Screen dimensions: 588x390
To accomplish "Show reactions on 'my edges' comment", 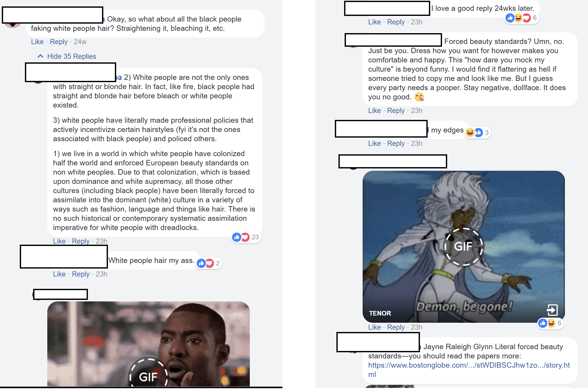I will pyautogui.click(x=478, y=132).
